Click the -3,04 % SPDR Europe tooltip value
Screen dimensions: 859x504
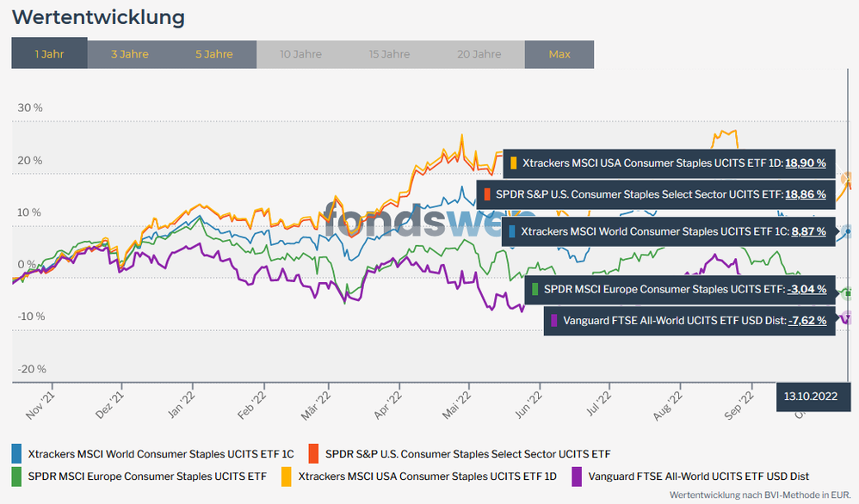tap(806, 289)
